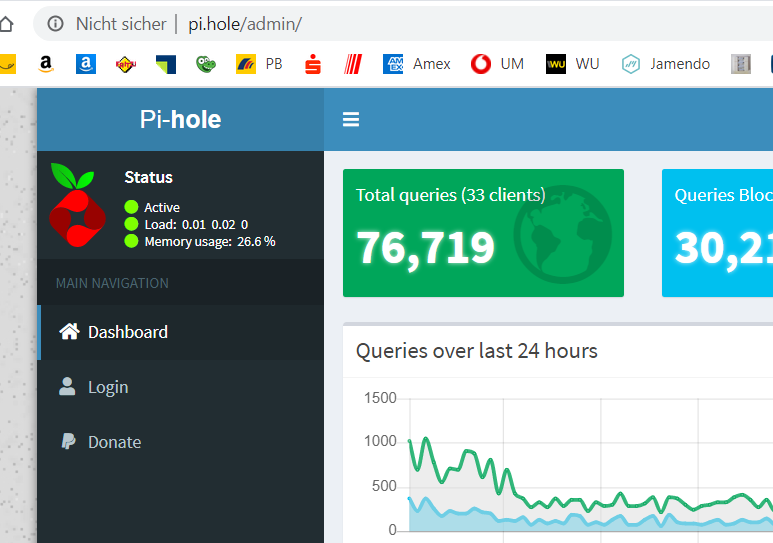The image size is (773, 543).
Task: Click the Status heading in sidebar
Action: point(148,177)
